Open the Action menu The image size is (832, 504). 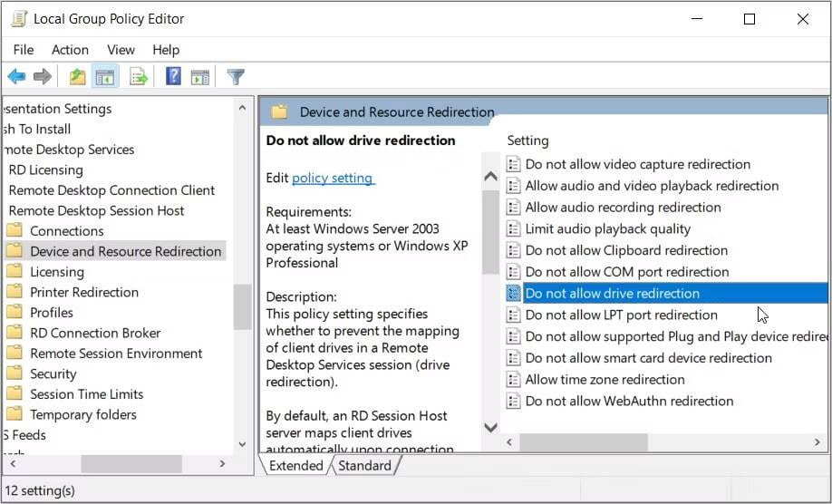tap(70, 50)
